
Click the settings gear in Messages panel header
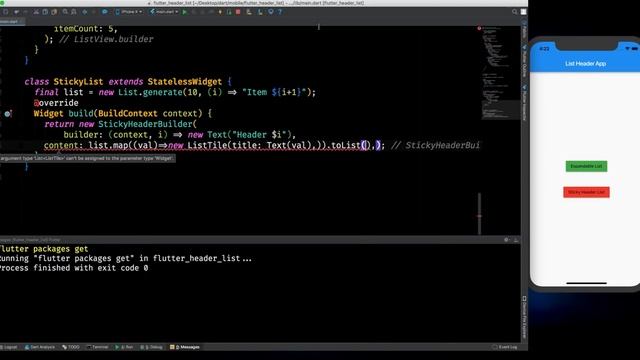click(507, 240)
